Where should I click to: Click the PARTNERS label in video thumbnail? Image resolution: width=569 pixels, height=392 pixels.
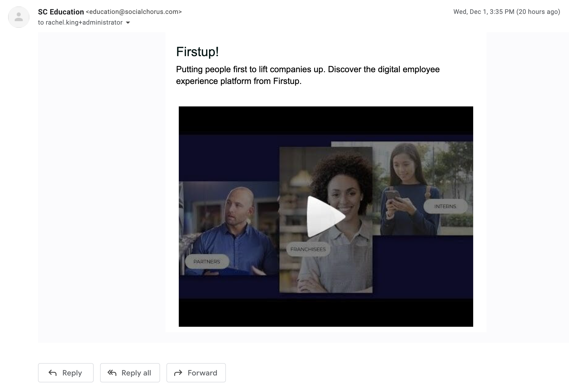pos(207,261)
